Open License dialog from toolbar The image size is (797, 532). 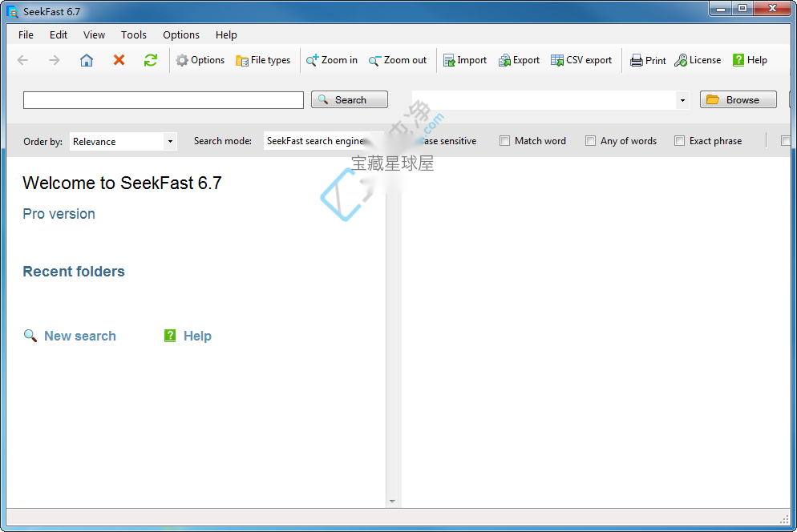click(698, 60)
